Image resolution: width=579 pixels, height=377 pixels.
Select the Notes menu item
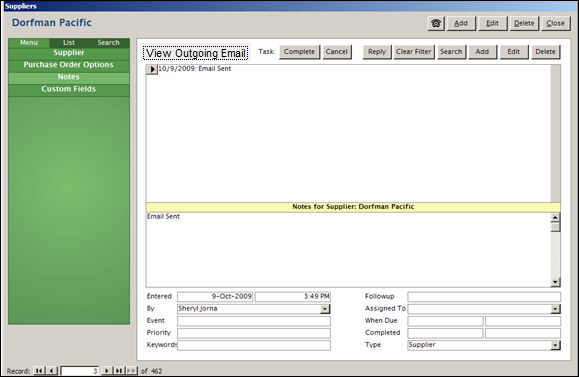coord(69,77)
